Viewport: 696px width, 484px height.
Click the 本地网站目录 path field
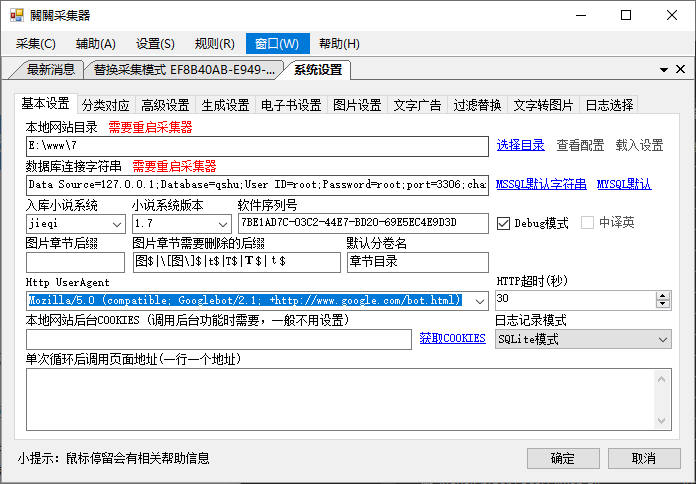[257, 146]
